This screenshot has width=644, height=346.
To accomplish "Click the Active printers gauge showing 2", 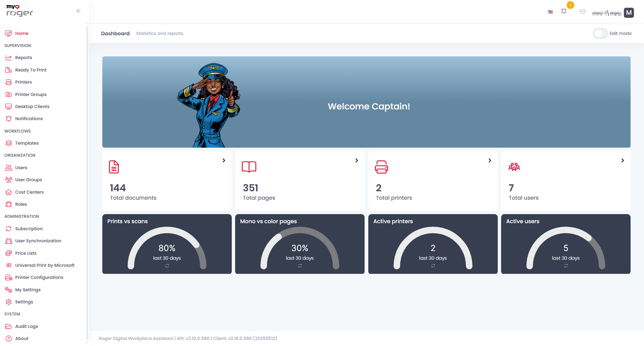I will 433,248.
